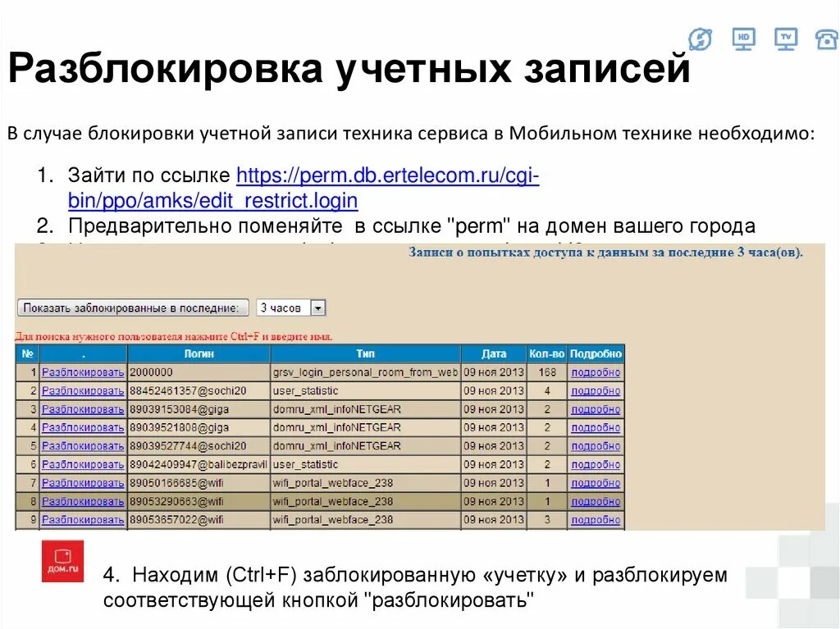Click the slide title 'Разблокировка учетных записей'

[x=349, y=69]
